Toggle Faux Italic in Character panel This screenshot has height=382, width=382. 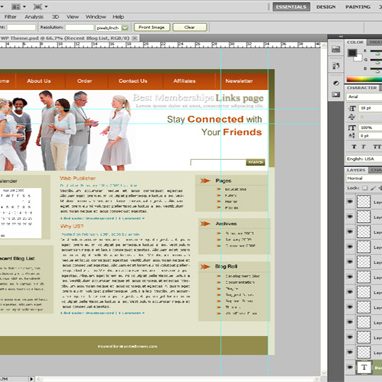click(x=364, y=147)
